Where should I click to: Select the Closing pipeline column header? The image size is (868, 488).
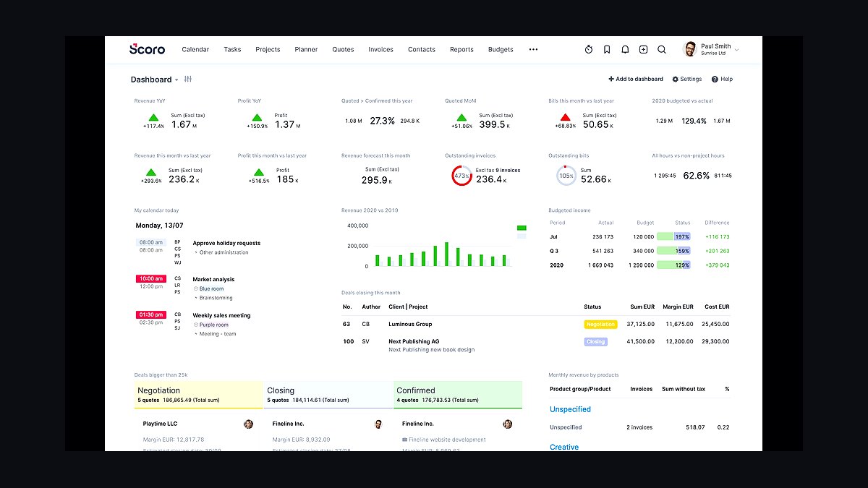328,395
